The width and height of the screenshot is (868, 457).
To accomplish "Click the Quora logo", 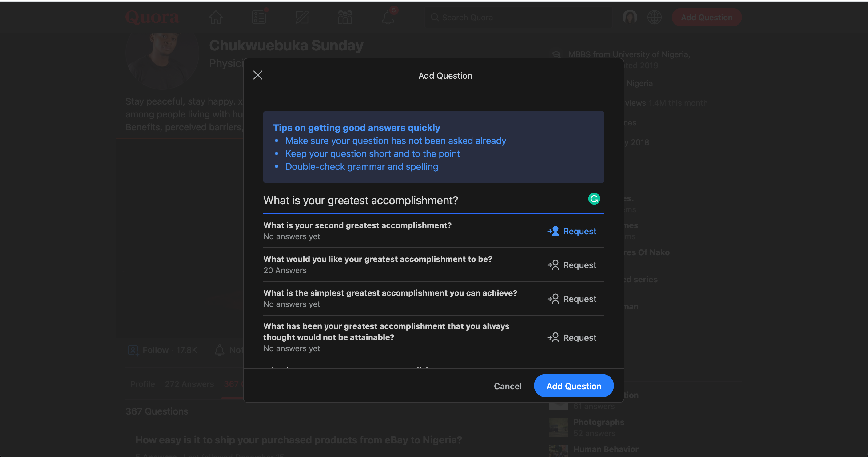I will 152,17.
